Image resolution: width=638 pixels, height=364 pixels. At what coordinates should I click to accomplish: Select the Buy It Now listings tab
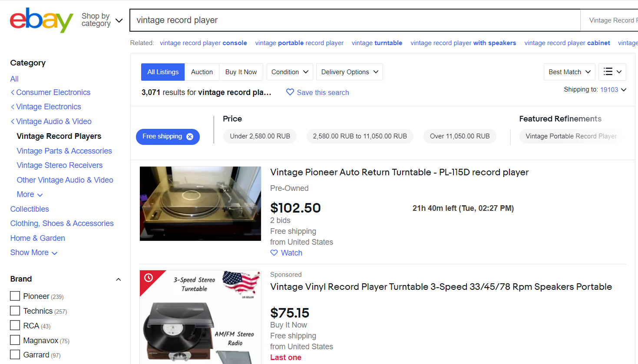pos(241,72)
